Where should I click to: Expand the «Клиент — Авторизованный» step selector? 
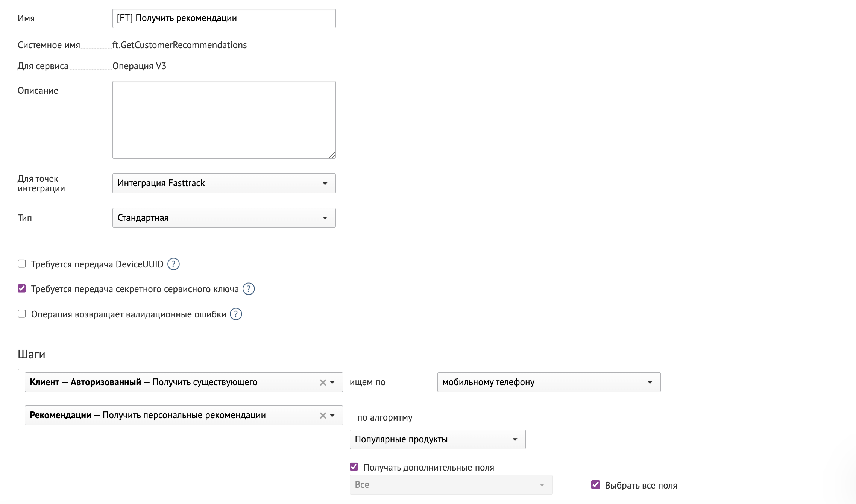point(332,382)
